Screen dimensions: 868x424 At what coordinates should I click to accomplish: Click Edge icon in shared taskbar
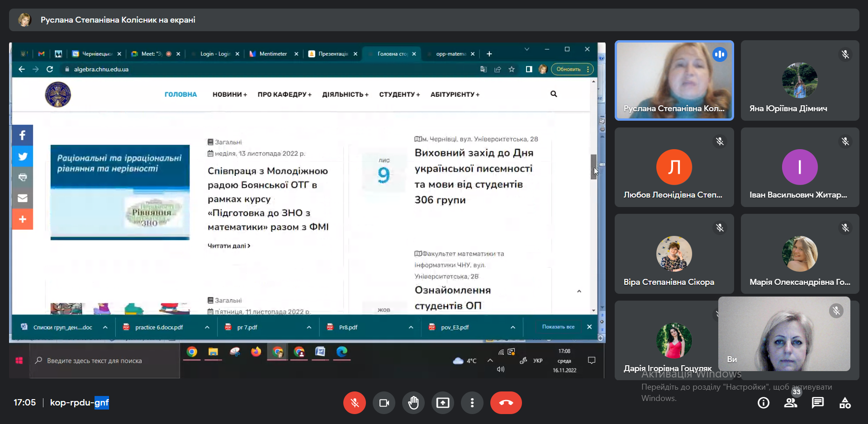(342, 352)
